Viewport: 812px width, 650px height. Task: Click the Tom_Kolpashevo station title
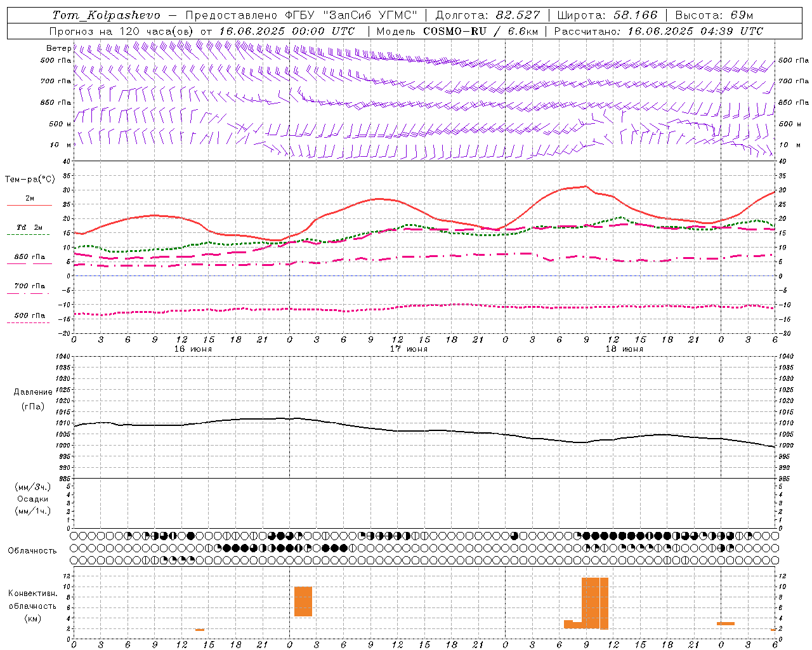[x=106, y=15]
